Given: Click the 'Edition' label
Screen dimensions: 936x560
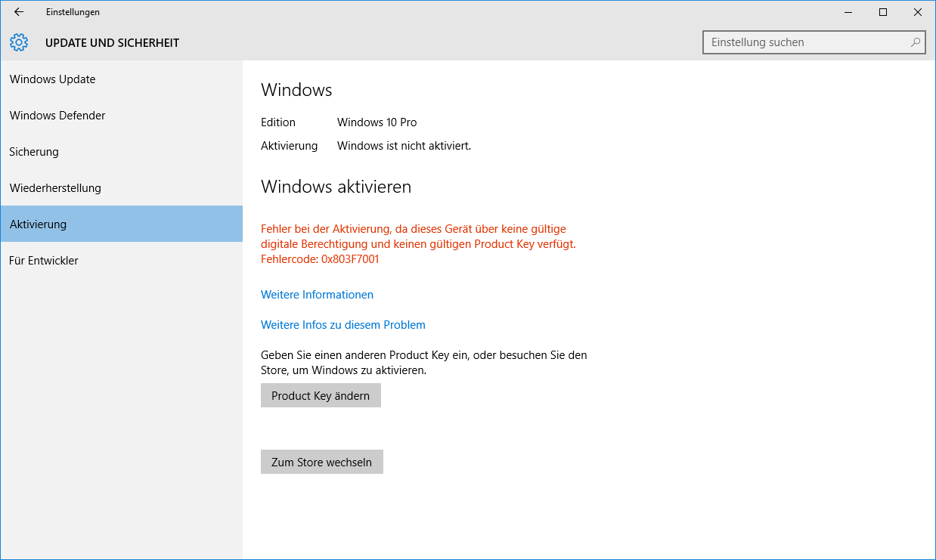Looking at the screenshot, I should (278, 122).
